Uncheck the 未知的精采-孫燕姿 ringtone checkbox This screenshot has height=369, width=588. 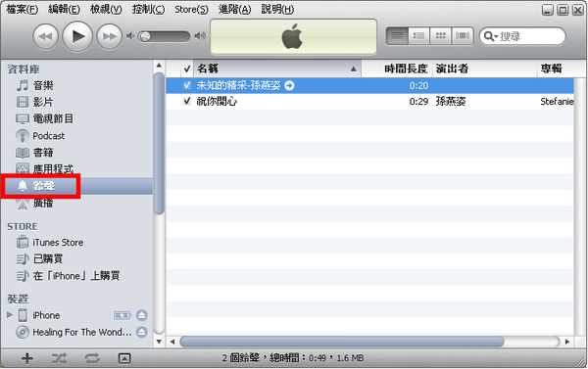tap(187, 85)
